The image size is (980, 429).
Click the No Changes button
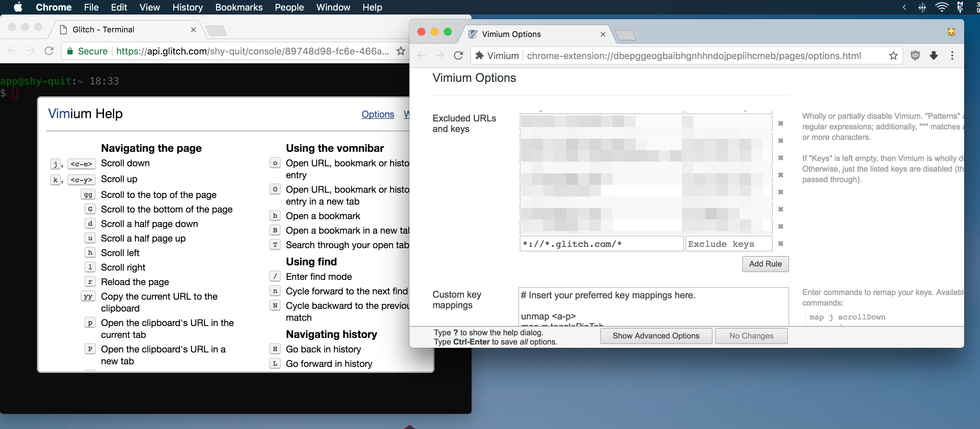pos(751,336)
